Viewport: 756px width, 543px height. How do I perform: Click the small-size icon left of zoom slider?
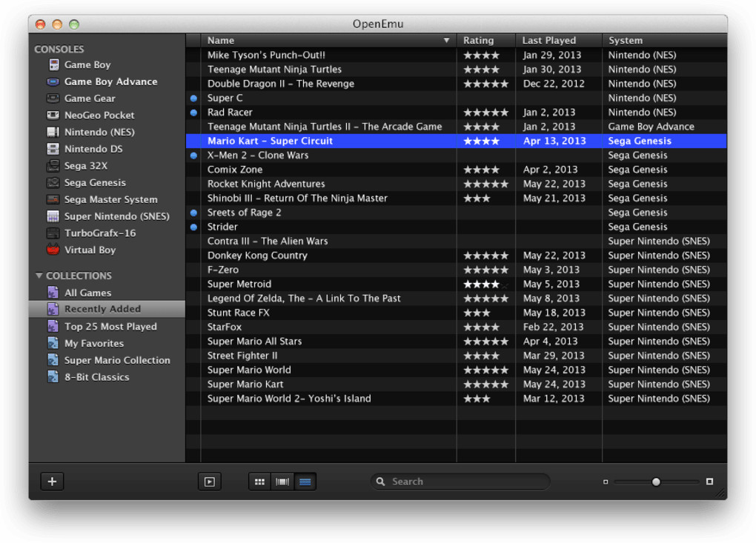pyautogui.click(x=606, y=482)
